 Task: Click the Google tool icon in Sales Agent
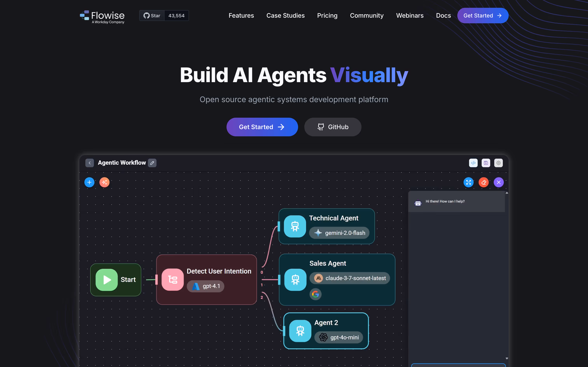[x=315, y=294]
